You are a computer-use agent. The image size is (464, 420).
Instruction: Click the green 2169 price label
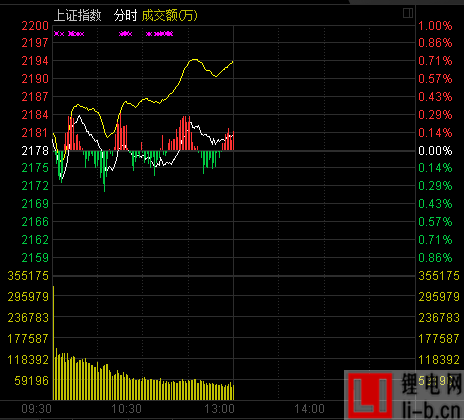click(x=35, y=204)
